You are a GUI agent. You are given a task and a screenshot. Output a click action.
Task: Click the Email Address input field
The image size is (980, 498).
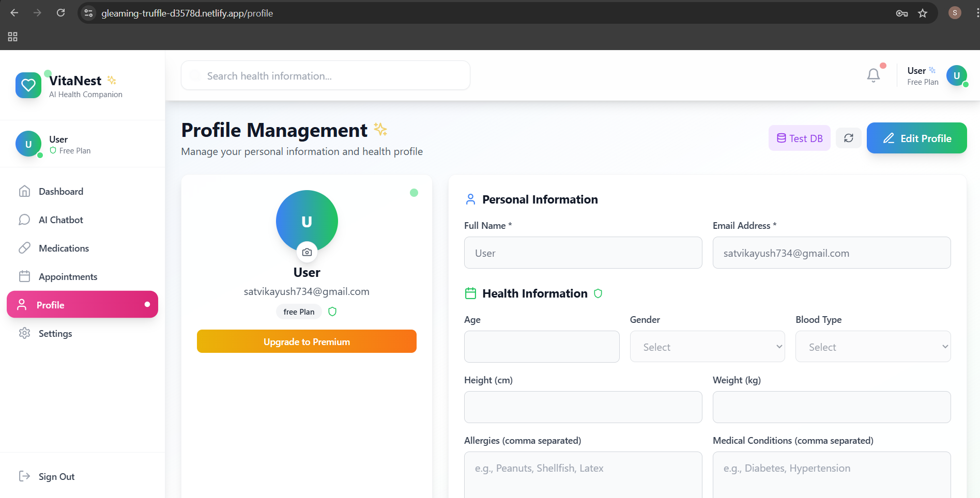[x=832, y=253]
